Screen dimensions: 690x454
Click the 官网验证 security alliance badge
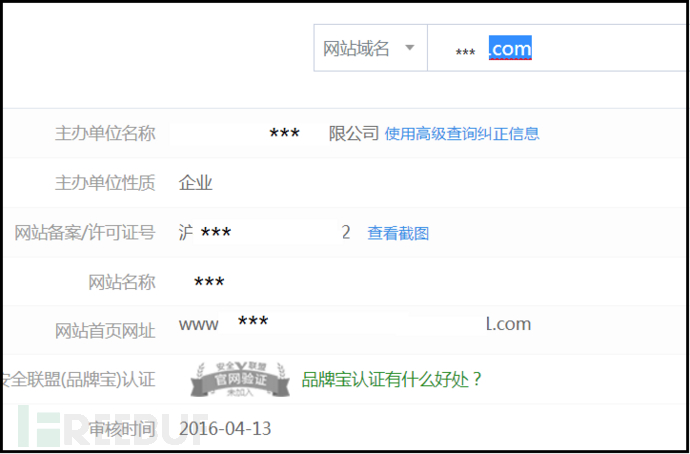tap(240, 379)
